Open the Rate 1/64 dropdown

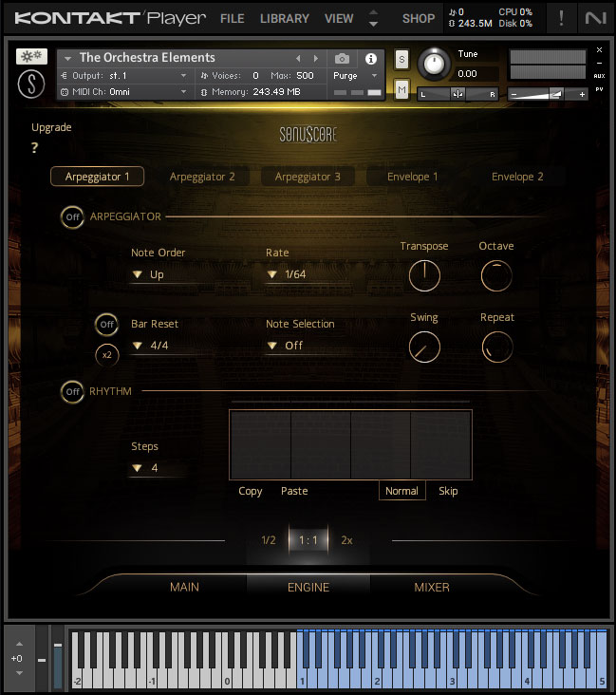(x=299, y=274)
